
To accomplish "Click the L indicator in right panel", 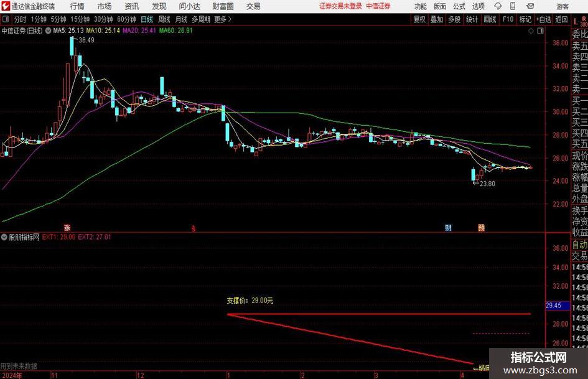I will (x=576, y=22).
